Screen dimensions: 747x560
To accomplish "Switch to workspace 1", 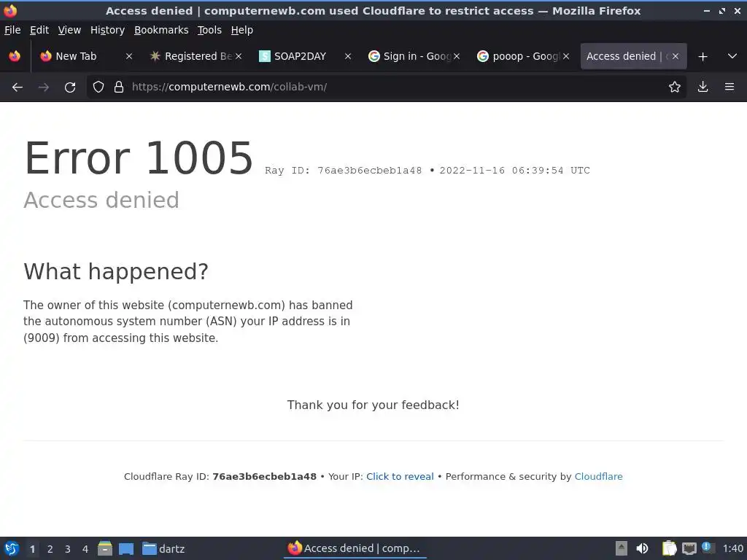I will point(32,549).
